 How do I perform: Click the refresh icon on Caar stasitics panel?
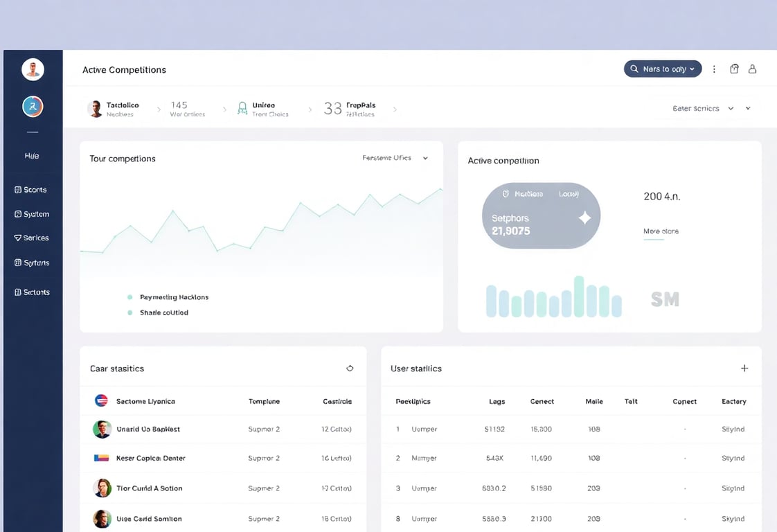(x=350, y=368)
